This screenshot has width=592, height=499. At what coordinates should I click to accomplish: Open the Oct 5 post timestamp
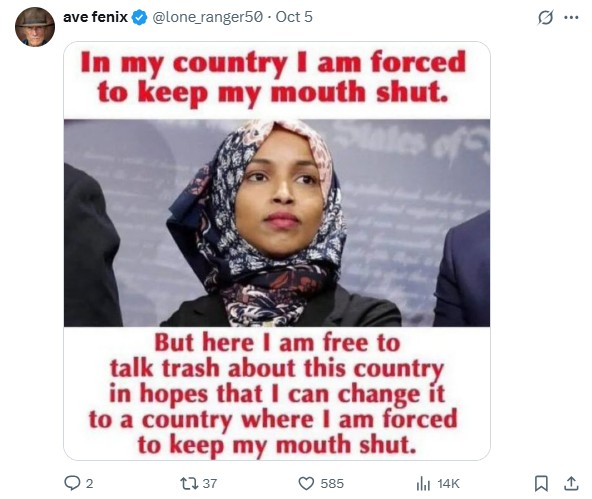(x=294, y=17)
